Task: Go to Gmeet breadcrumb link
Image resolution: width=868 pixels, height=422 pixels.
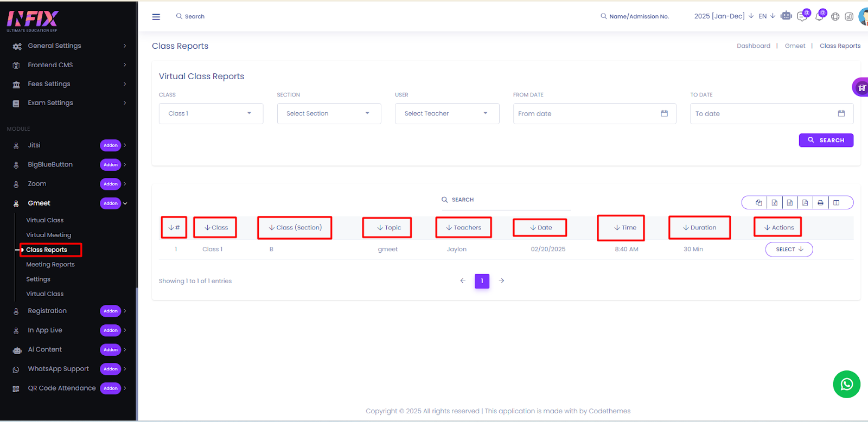Action: click(795, 46)
